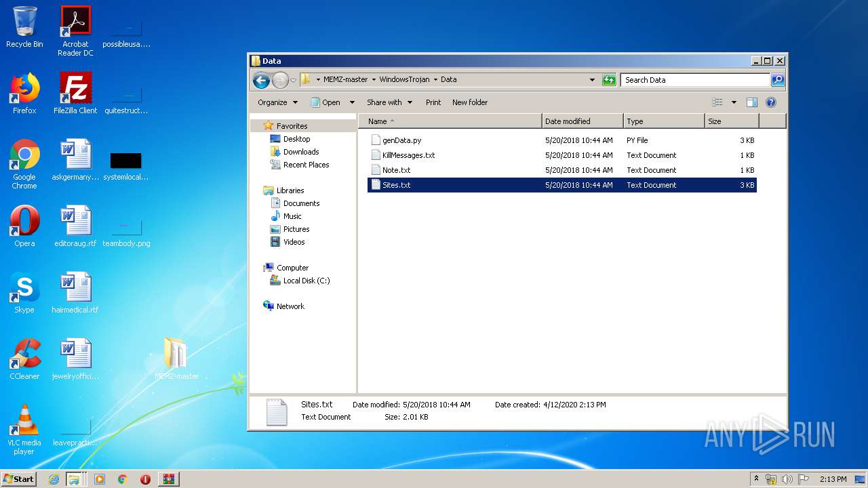Open Recent Places in navigation pane

pyautogui.click(x=306, y=165)
